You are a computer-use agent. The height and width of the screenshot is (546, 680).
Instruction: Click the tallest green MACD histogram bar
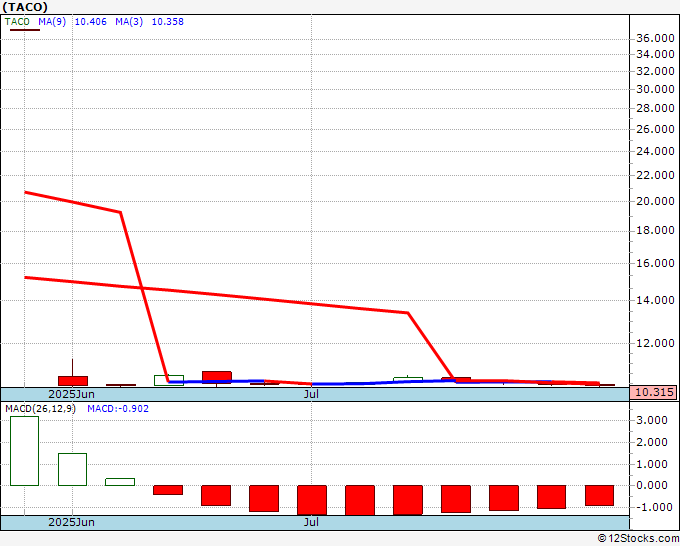(x=24, y=451)
